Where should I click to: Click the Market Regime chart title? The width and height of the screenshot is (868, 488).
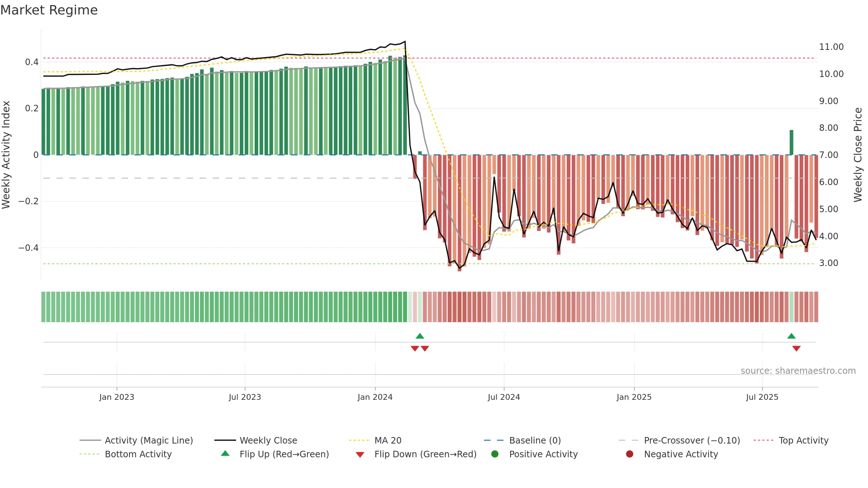tap(49, 10)
